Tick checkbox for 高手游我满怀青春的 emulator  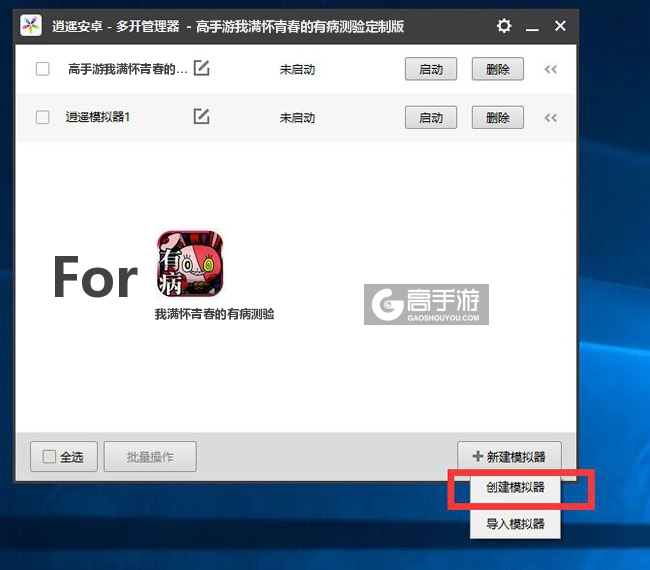[43, 69]
